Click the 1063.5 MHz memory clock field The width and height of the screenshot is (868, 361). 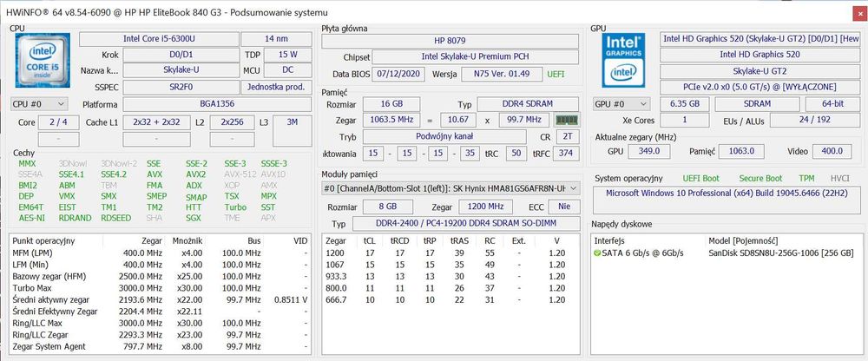coord(391,120)
